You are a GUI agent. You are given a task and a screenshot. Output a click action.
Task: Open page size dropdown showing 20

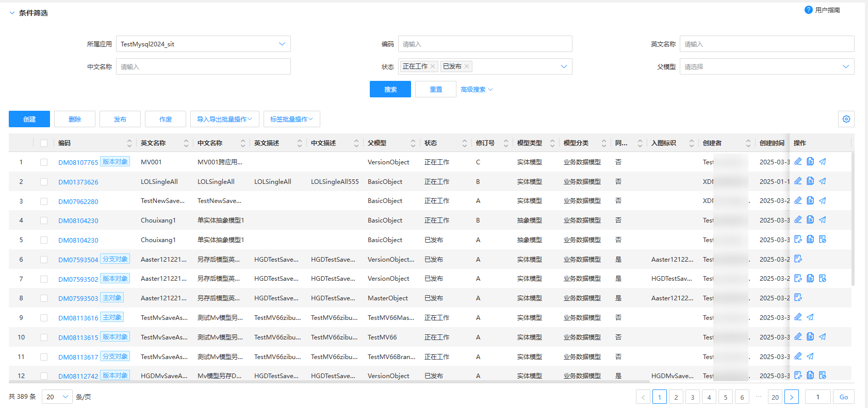(x=57, y=397)
